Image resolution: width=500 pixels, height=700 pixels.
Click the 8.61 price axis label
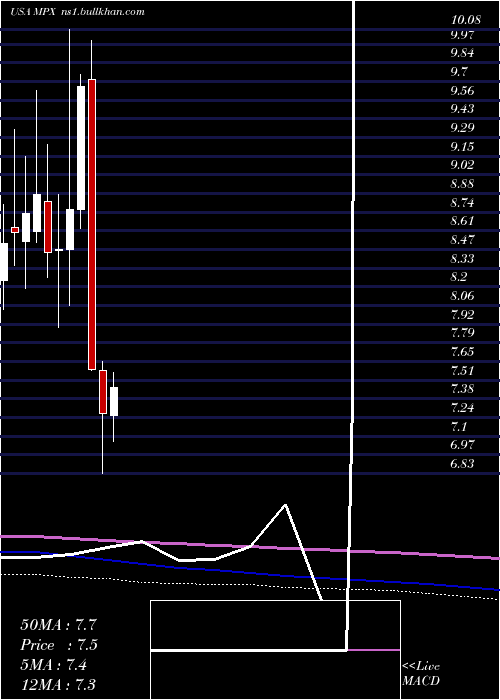462,221
